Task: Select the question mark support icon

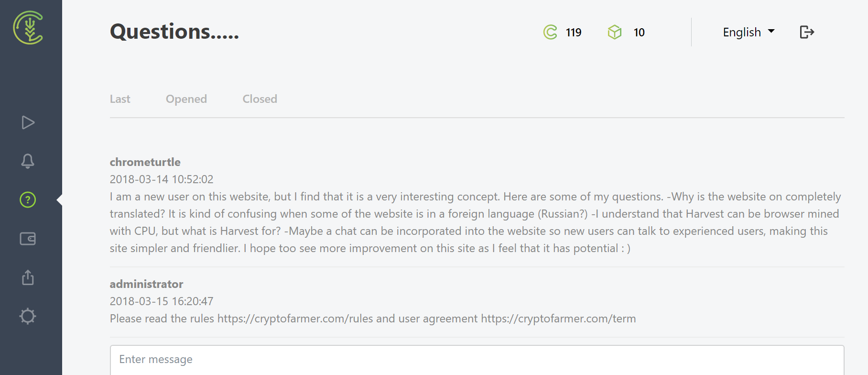Action: 27,199
